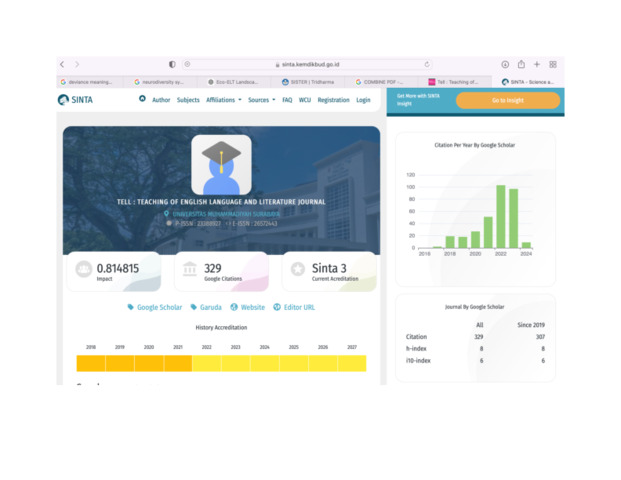The height and width of the screenshot is (480, 621).
Task: Click the journal graduation cap avatar
Action: 221,165
